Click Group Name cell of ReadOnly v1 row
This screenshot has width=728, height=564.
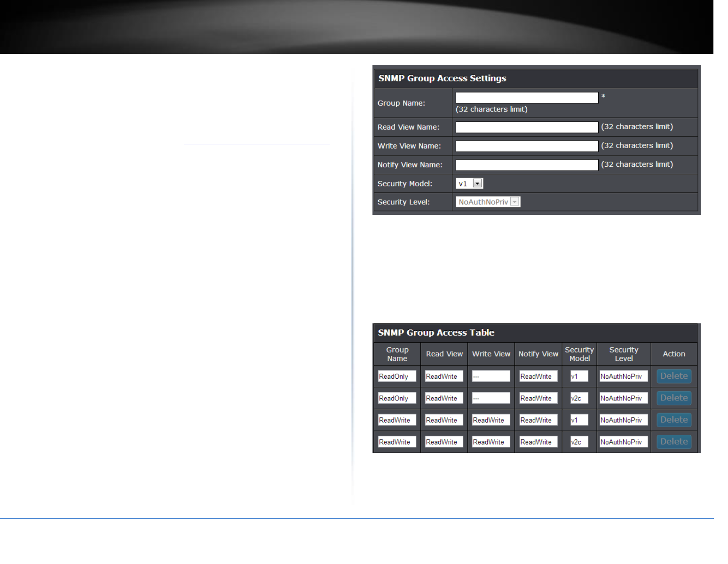[x=397, y=376]
